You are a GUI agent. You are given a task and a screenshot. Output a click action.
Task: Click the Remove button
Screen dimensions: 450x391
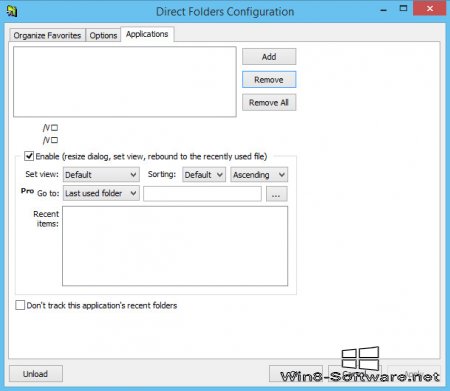269,80
